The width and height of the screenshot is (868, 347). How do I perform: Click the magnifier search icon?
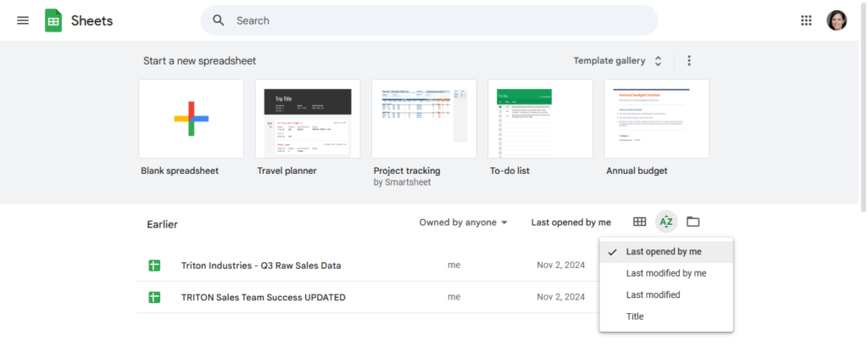[x=219, y=20]
